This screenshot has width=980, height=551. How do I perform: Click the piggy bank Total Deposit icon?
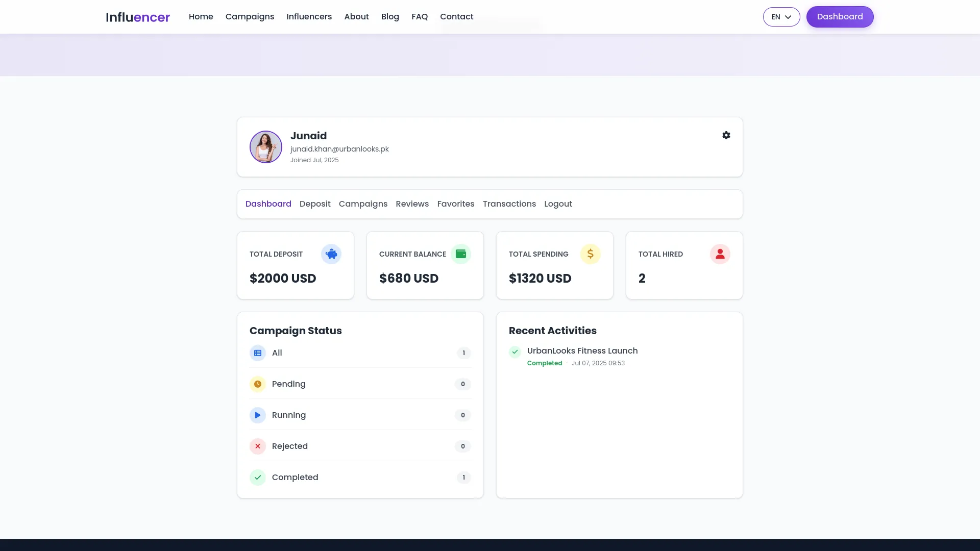[331, 254]
